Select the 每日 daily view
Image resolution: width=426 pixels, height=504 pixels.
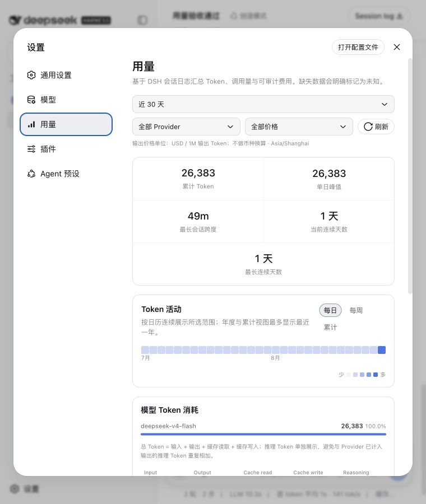(330, 310)
